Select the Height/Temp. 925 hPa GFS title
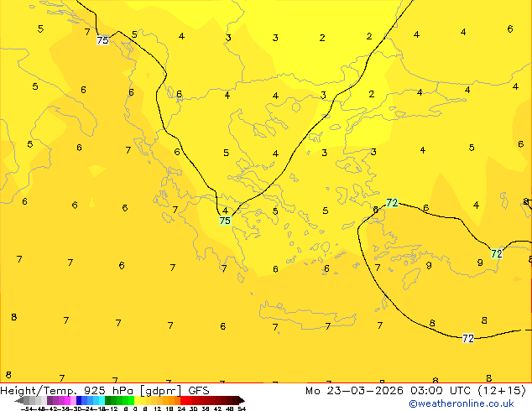Image resolution: width=532 pixels, height=411 pixels. (105, 391)
